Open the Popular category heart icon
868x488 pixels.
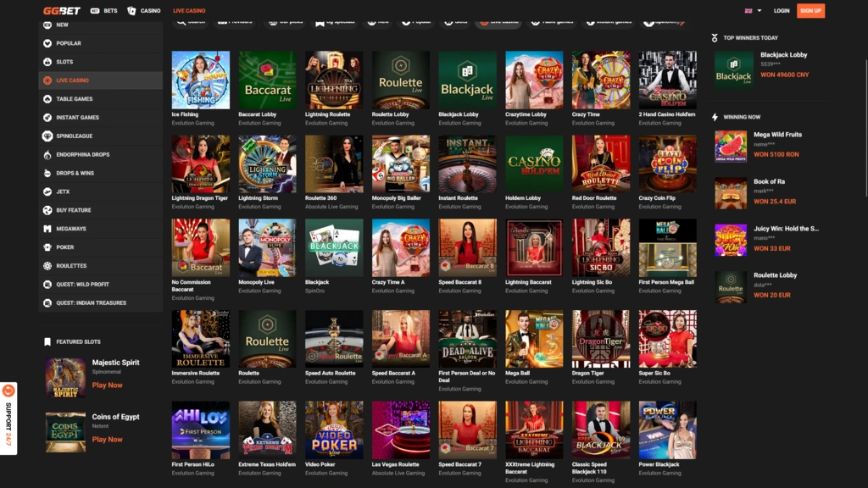(x=47, y=43)
